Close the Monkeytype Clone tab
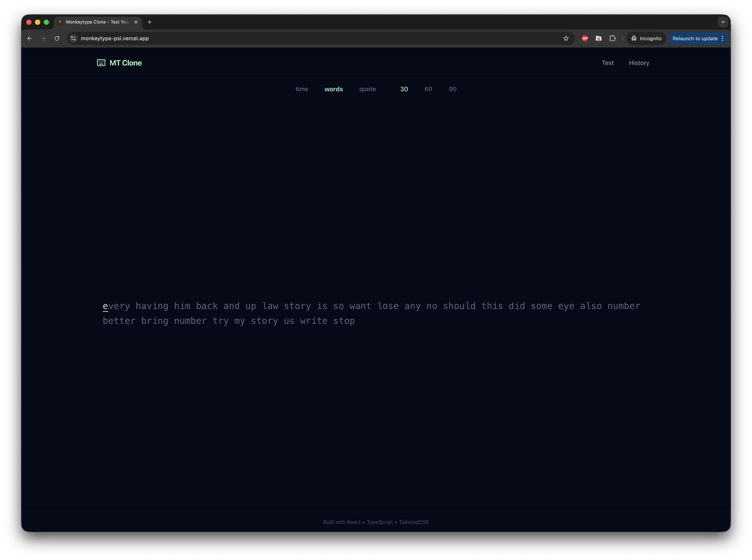Image resolution: width=752 pixels, height=560 pixels. coord(136,22)
